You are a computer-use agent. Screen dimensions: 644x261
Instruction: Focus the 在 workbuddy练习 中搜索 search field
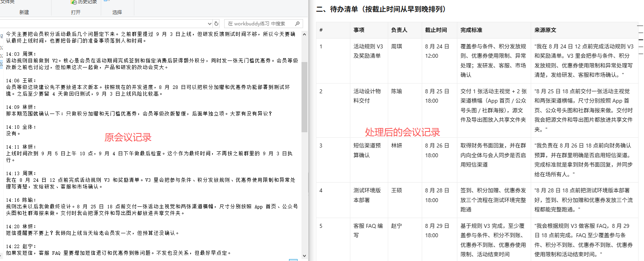pos(263,23)
